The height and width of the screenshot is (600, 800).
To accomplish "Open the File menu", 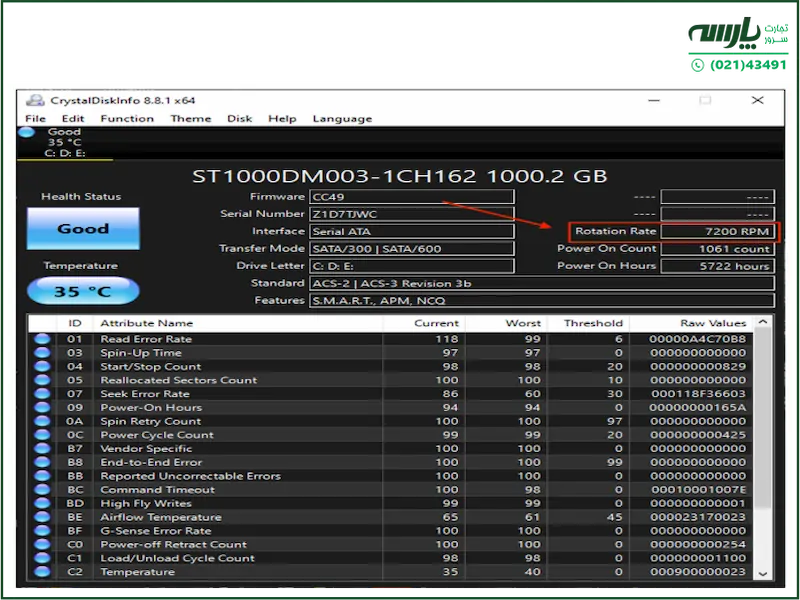I will click(35, 118).
